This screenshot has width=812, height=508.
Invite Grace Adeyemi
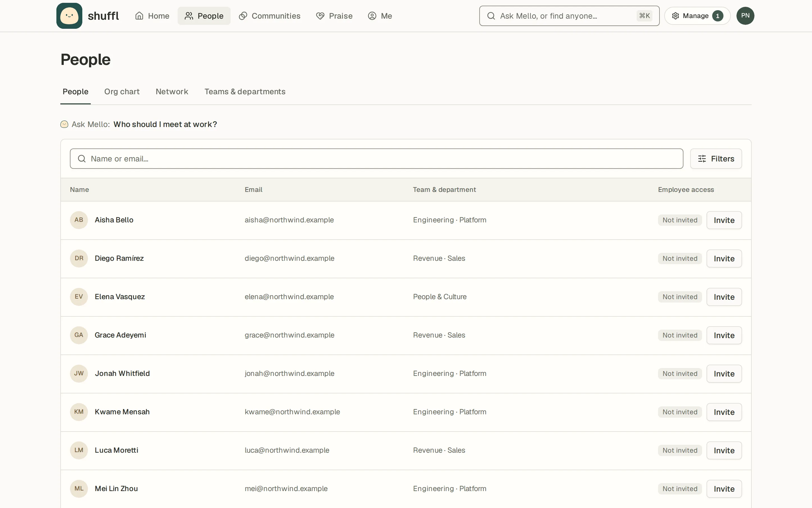pyautogui.click(x=724, y=335)
